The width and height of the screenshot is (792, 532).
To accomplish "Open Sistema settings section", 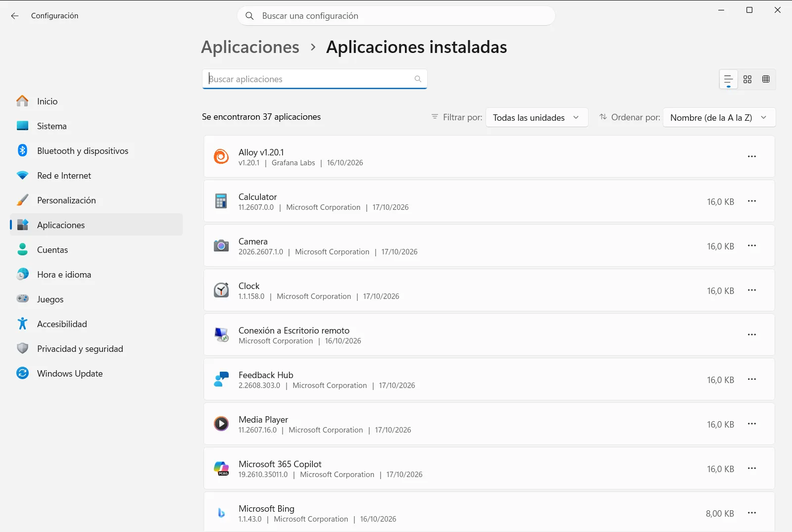I will pos(97,126).
